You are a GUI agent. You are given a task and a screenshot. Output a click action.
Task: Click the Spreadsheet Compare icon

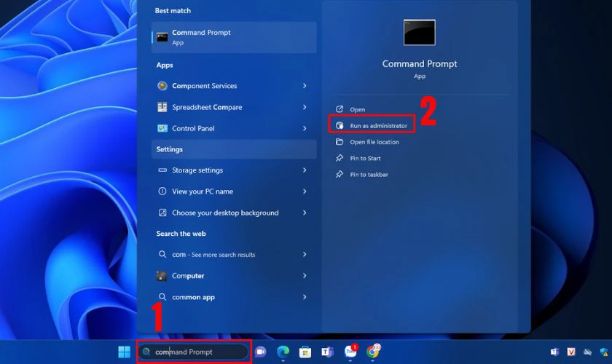point(162,107)
